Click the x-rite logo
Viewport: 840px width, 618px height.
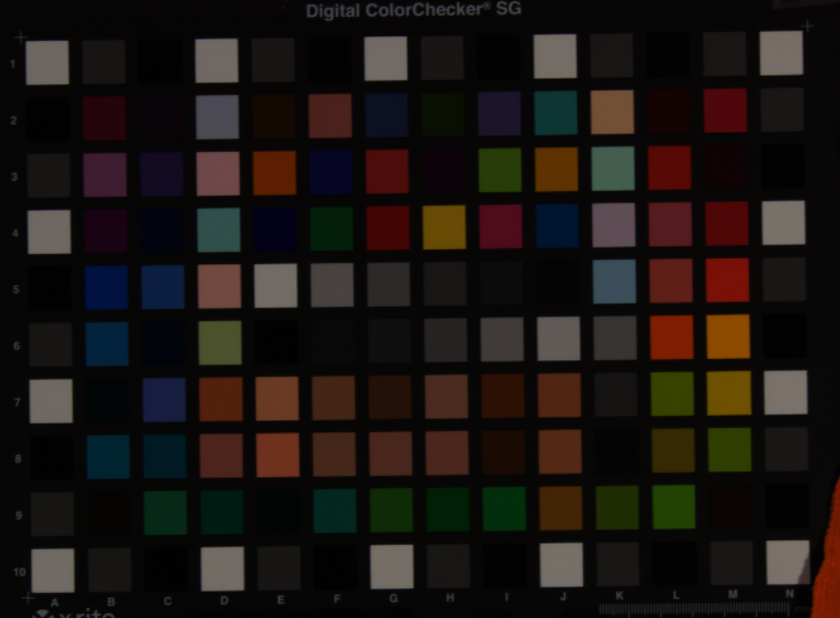(74, 613)
